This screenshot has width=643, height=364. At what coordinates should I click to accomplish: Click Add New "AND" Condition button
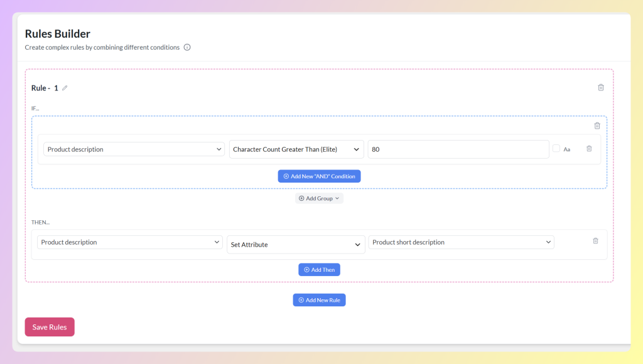[x=319, y=176]
